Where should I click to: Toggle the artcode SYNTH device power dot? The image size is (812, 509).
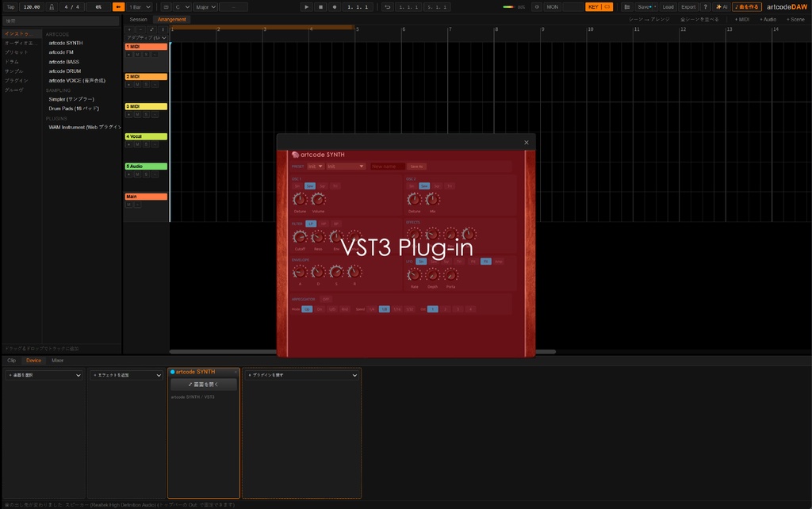(172, 372)
